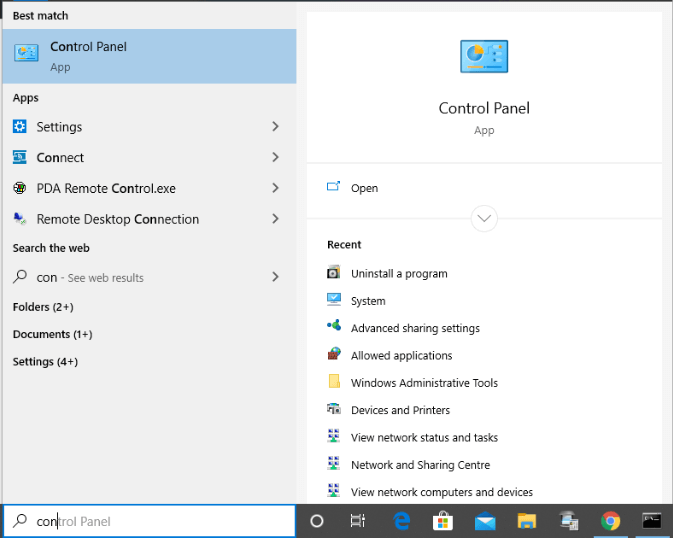Expand the con web results arrow
673x538 pixels.
(276, 277)
